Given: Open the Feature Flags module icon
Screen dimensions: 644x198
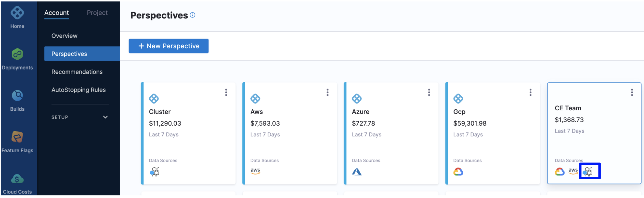Looking at the screenshot, I should coord(17,137).
